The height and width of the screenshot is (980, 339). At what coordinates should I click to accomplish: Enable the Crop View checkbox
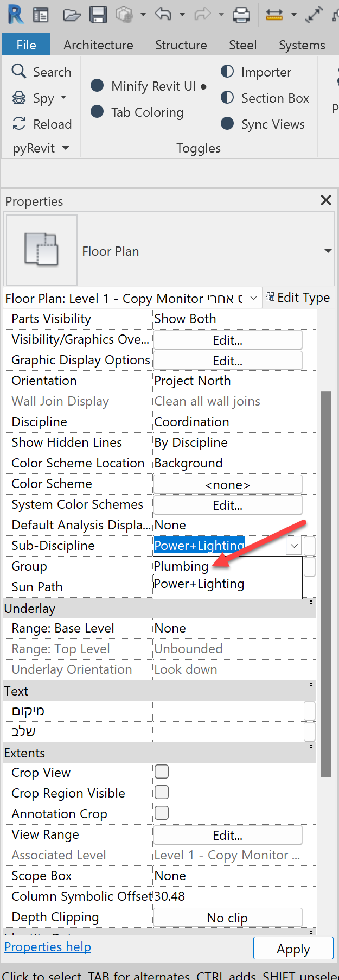click(162, 772)
